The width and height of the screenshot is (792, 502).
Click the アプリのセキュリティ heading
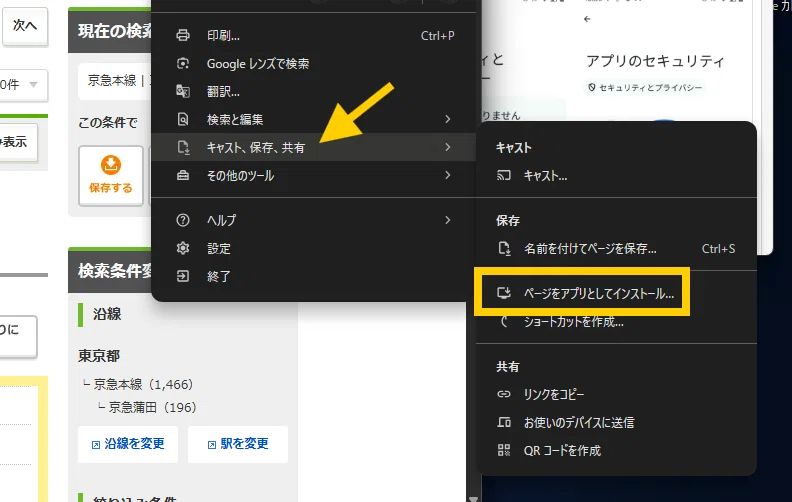(655, 61)
